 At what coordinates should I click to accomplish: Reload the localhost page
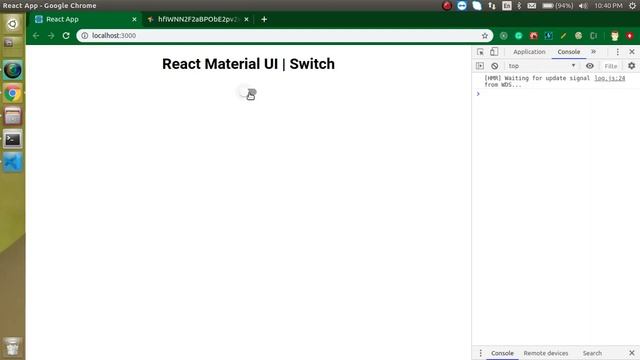coord(66,36)
